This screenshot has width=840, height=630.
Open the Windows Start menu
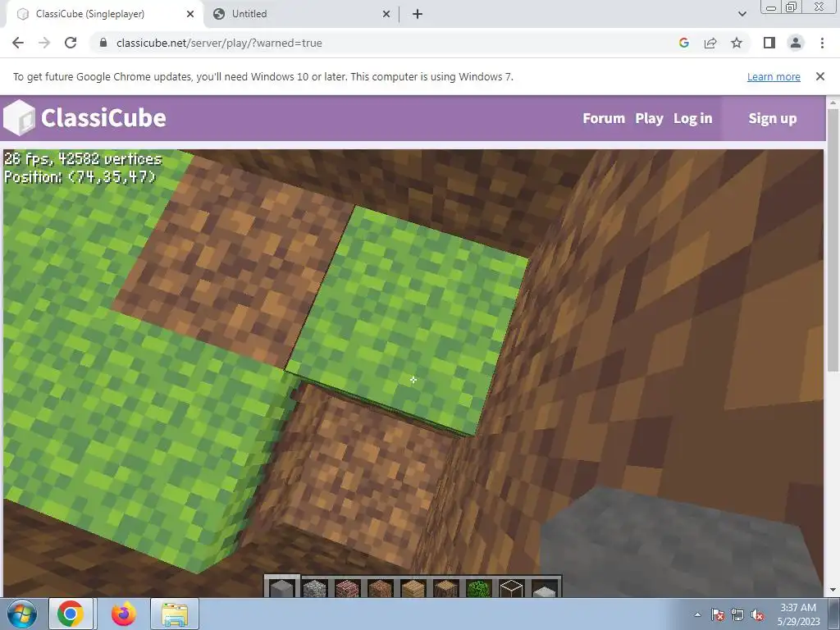point(22,614)
